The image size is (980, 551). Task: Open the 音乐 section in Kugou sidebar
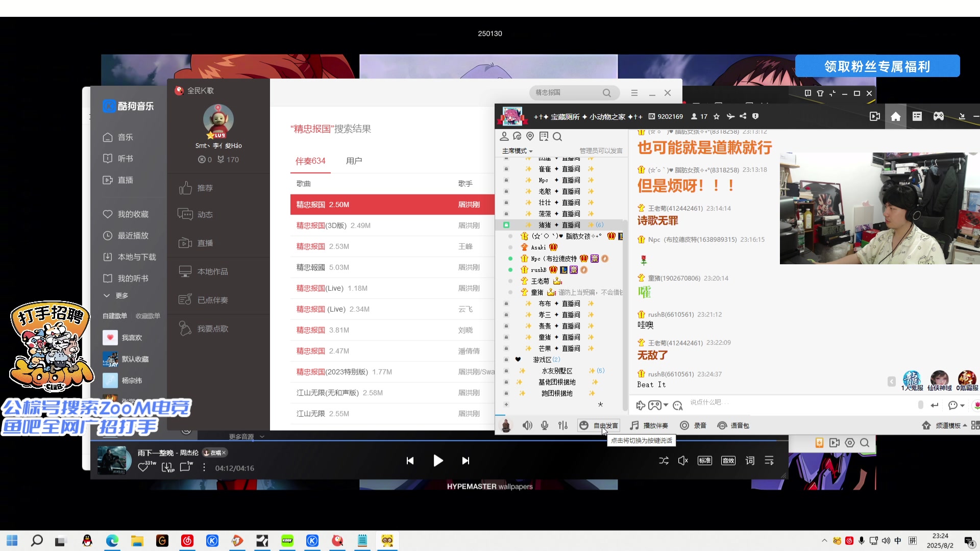pyautogui.click(x=118, y=137)
